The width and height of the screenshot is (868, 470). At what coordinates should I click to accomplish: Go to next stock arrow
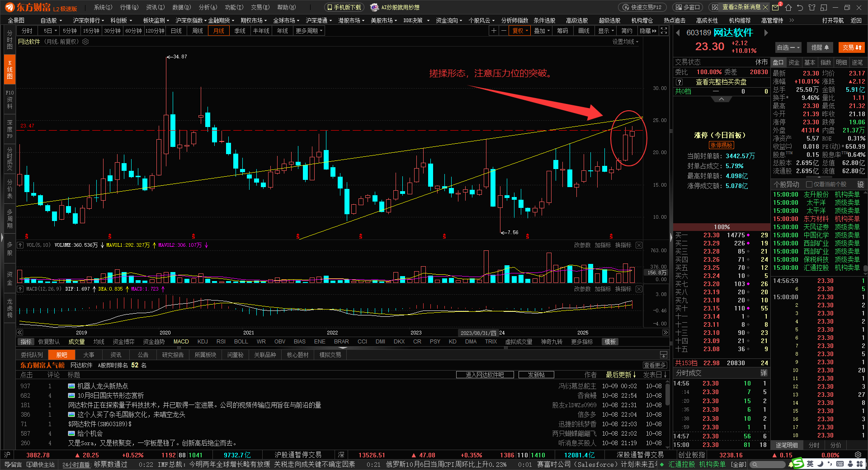click(x=766, y=33)
